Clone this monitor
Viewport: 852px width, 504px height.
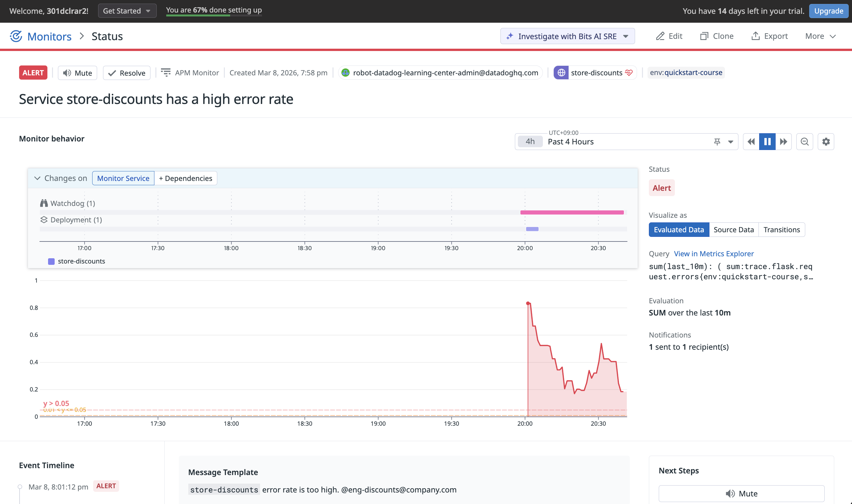pyautogui.click(x=717, y=36)
